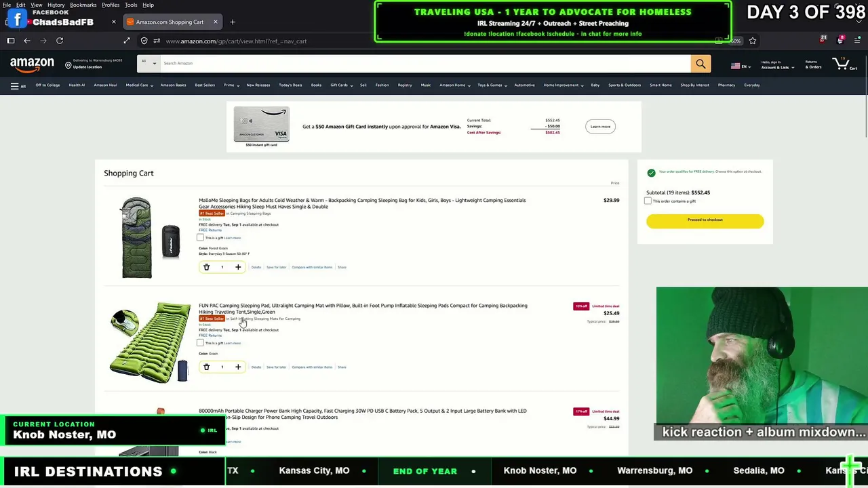This screenshot has width=868, height=488.
Task: Click the orange search magnifier button
Action: (x=701, y=64)
